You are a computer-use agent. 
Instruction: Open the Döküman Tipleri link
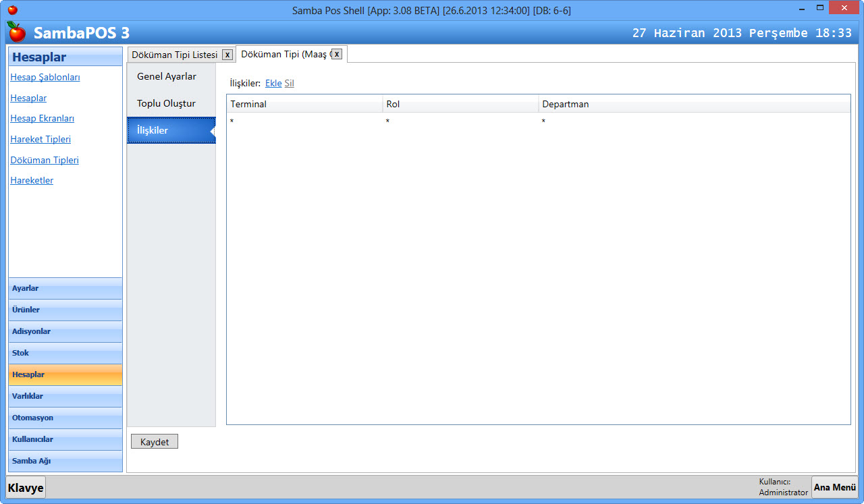pos(45,160)
